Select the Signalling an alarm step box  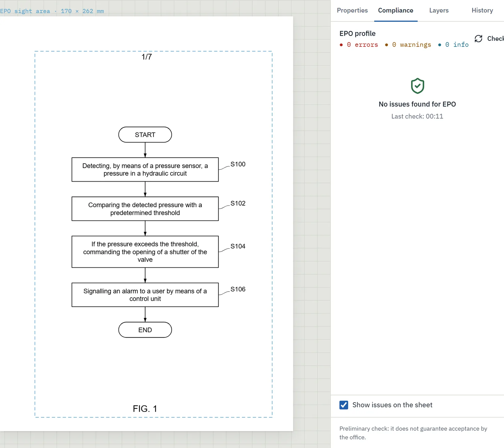[x=145, y=295]
